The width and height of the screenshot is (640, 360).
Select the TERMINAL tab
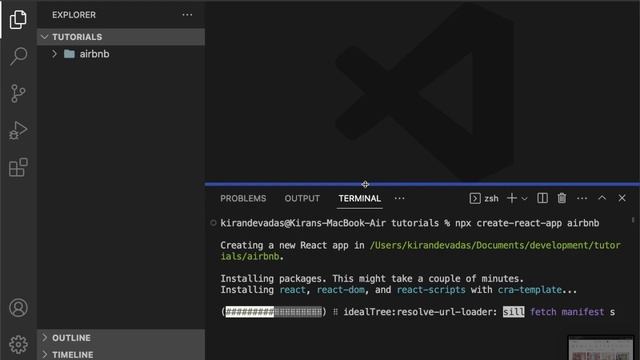360,198
